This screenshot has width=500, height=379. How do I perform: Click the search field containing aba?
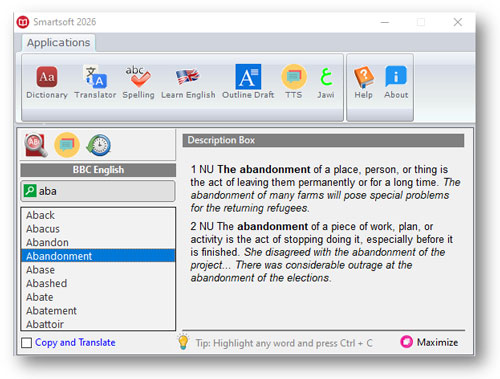point(98,191)
